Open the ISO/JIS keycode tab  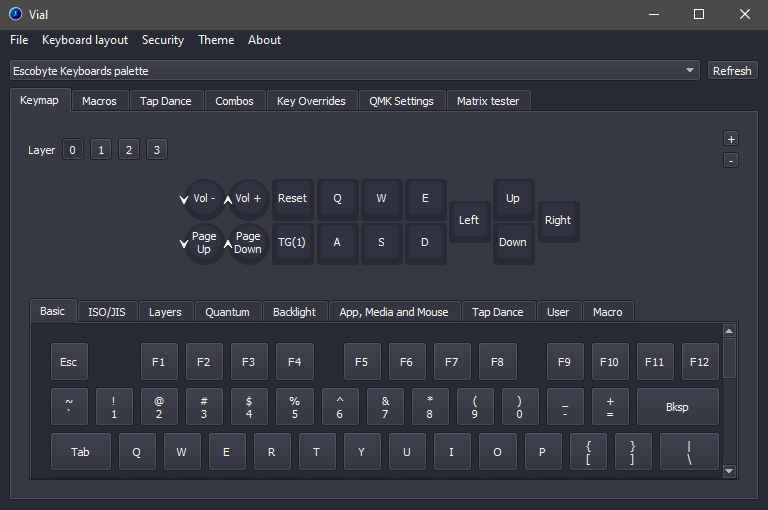(x=107, y=312)
